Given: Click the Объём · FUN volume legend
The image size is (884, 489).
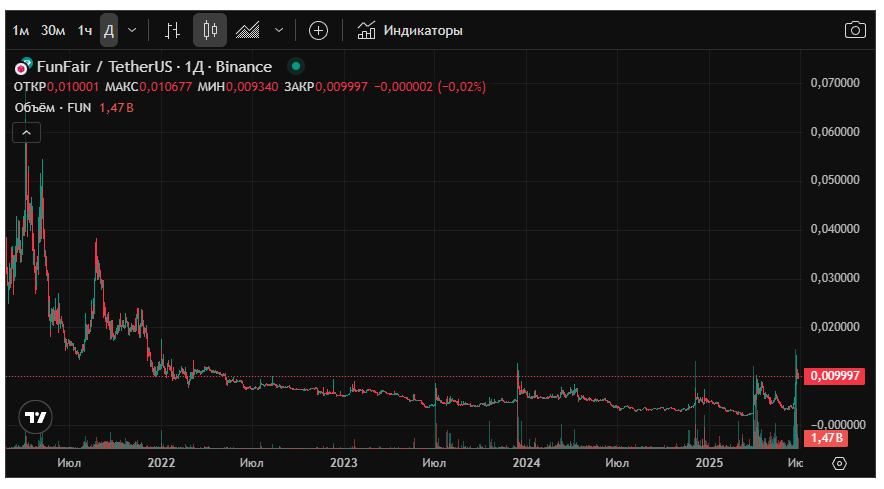Looking at the screenshot, I should [53, 108].
